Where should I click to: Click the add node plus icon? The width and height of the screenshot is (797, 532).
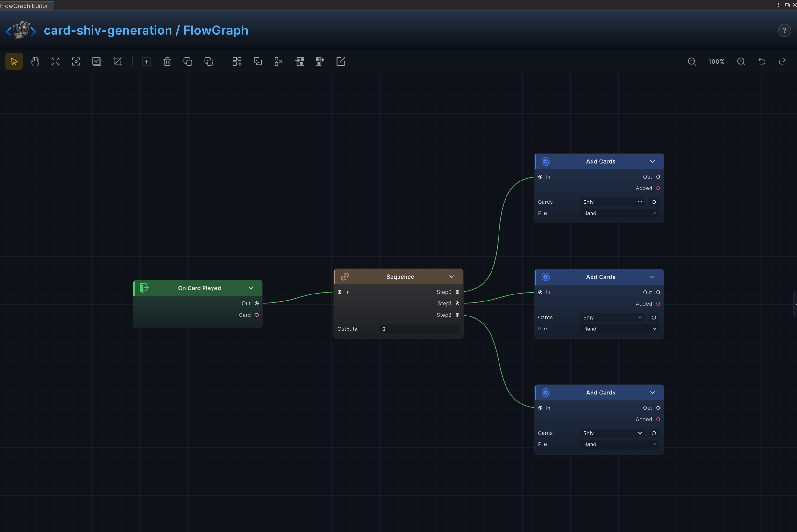point(146,61)
